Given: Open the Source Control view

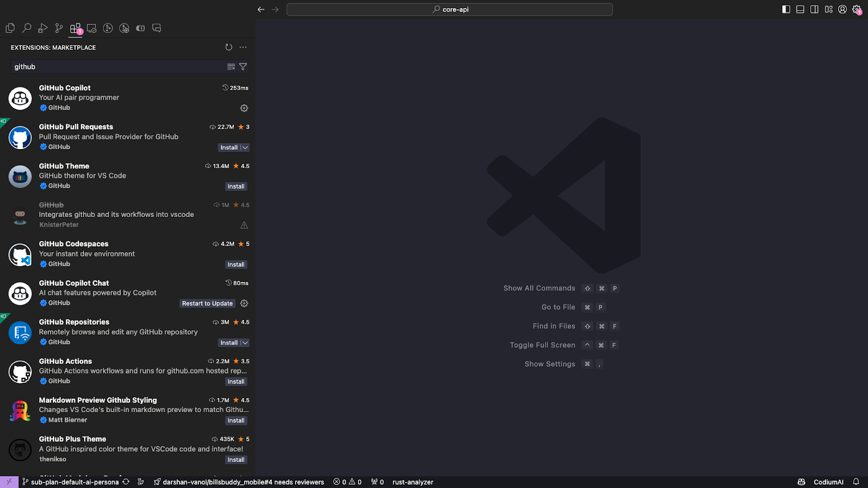Looking at the screenshot, I should click(x=59, y=28).
